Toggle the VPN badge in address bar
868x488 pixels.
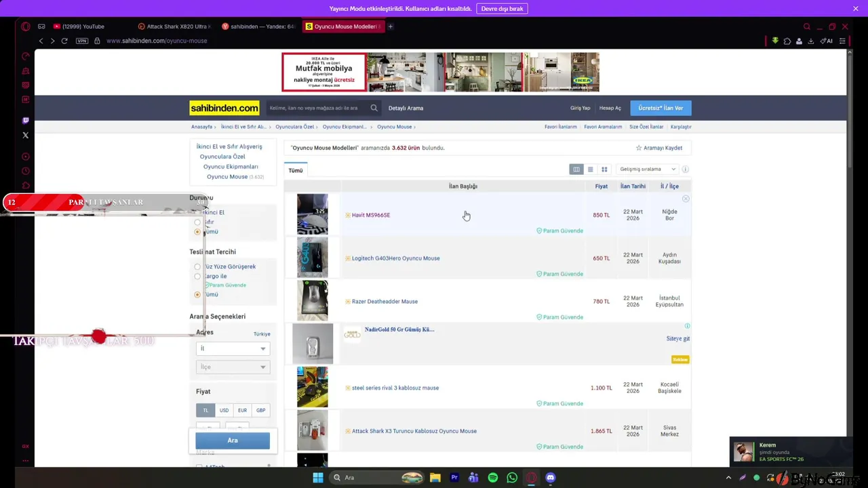82,41
